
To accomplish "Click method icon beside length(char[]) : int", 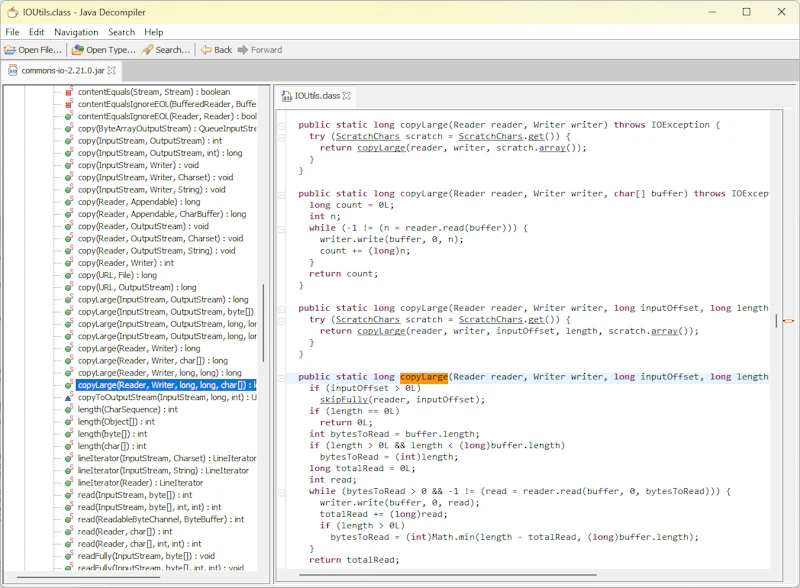I will click(69, 446).
